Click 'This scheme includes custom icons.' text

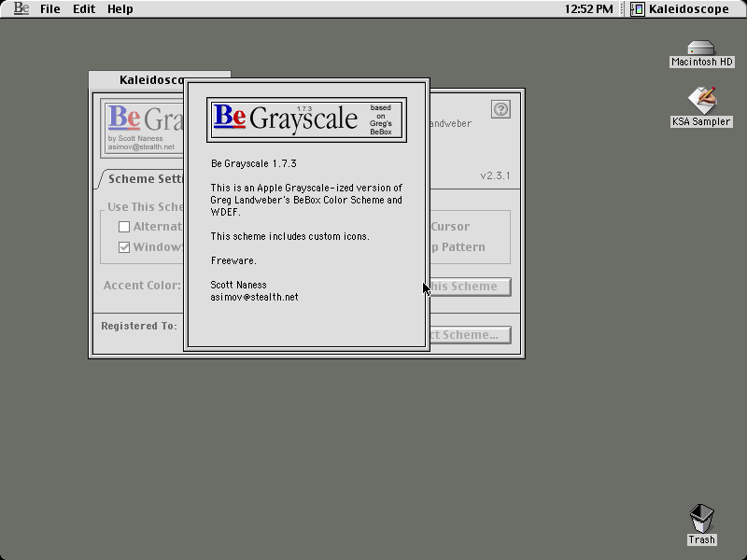289,236
